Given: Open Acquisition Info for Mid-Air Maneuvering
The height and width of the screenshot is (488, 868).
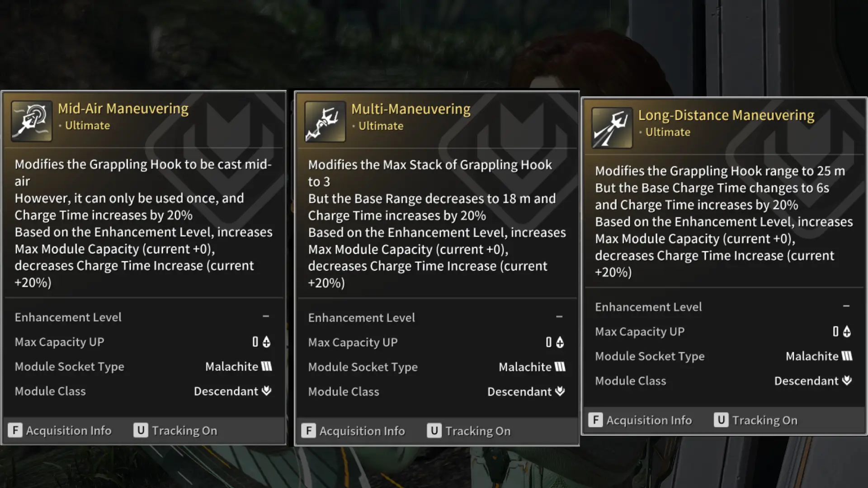Looking at the screenshot, I should [x=60, y=431].
